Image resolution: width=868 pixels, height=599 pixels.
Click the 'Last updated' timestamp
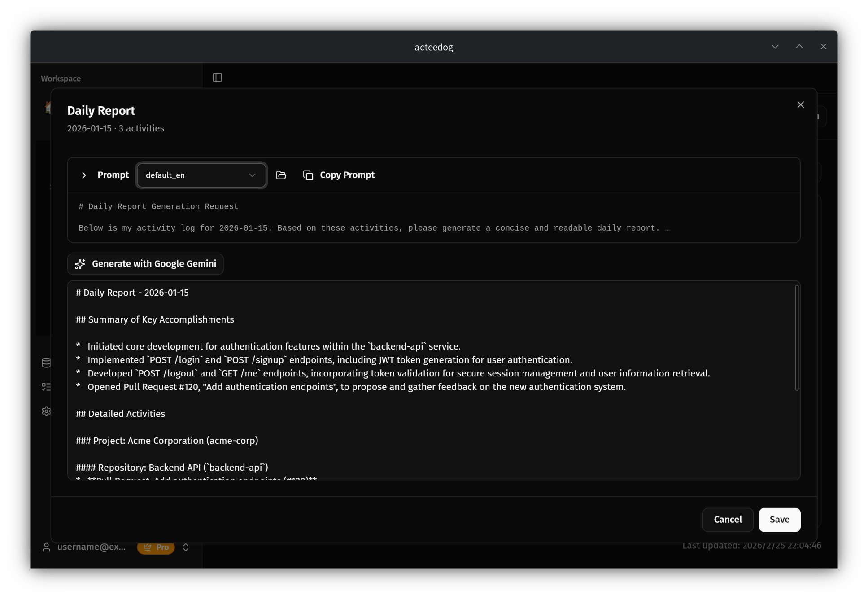[752, 546]
